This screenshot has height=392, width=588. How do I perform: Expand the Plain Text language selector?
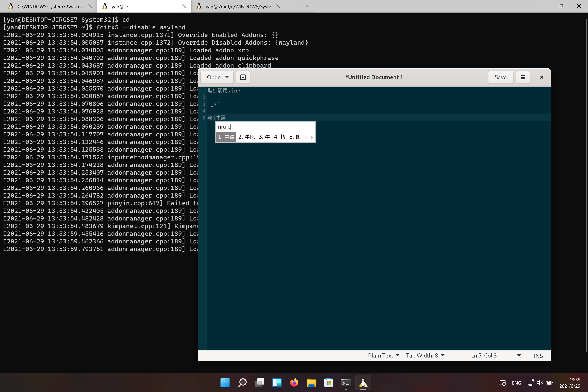click(x=384, y=356)
